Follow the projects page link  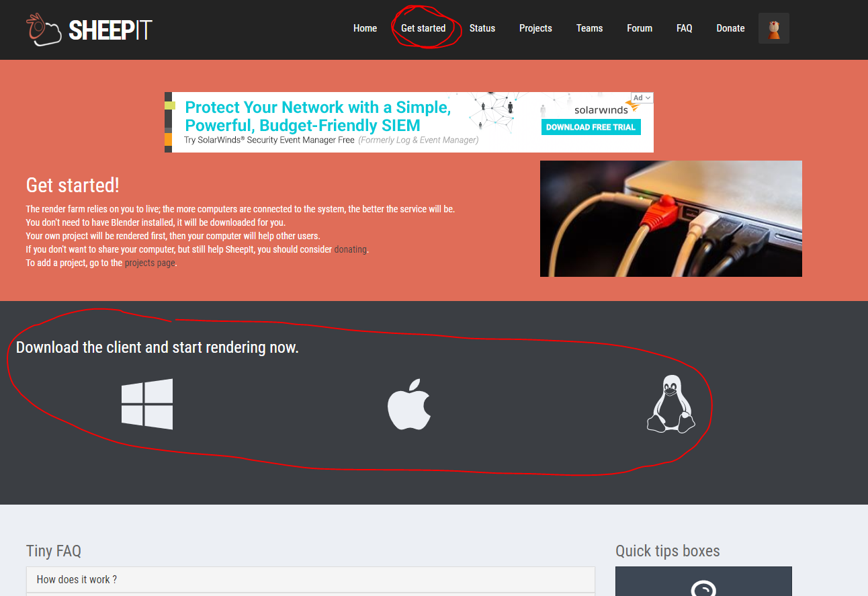point(150,263)
